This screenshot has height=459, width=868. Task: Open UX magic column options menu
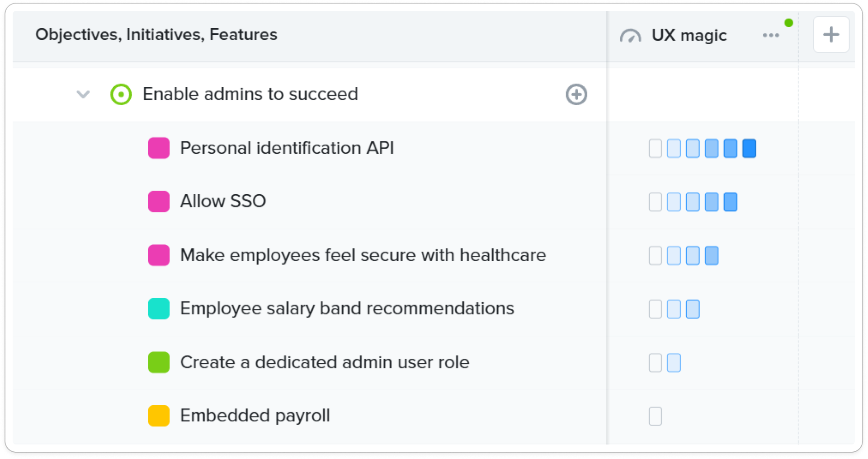(771, 35)
